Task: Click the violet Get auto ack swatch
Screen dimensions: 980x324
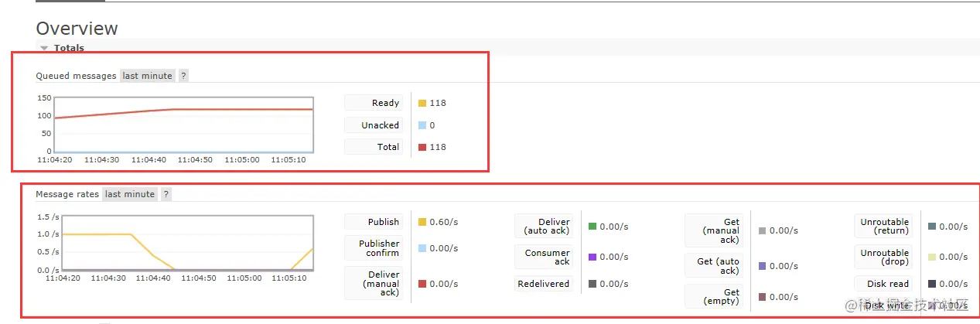Action: [x=763, y=266]
